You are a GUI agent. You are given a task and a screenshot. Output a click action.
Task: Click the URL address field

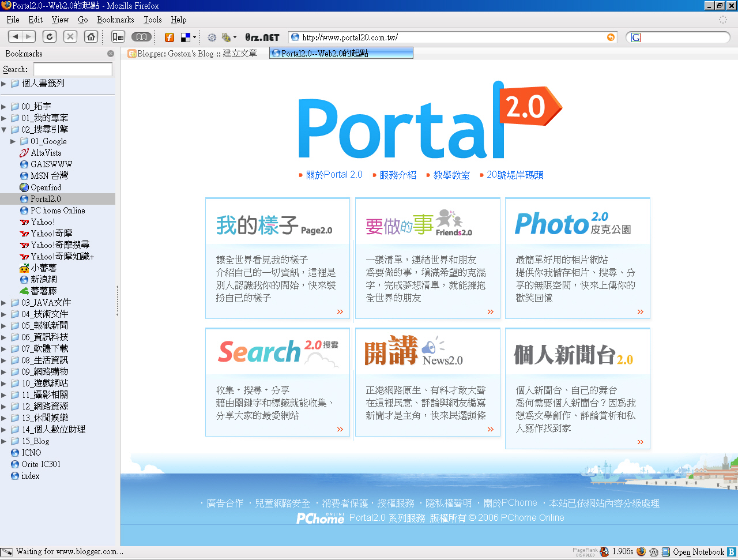[x=453, y=37]
